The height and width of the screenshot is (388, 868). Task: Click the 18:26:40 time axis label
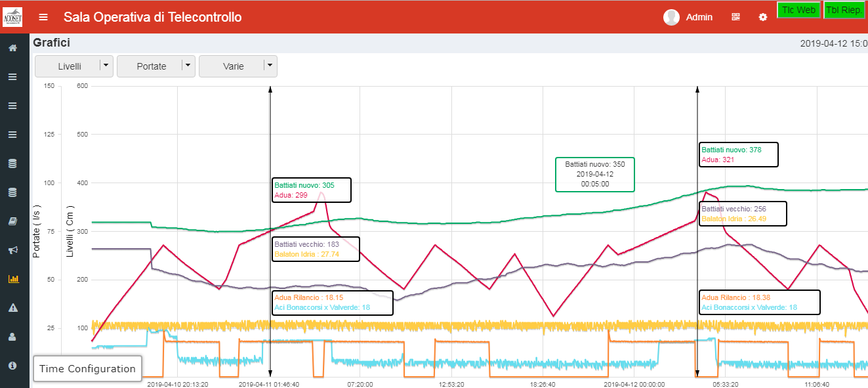point(543,384)
